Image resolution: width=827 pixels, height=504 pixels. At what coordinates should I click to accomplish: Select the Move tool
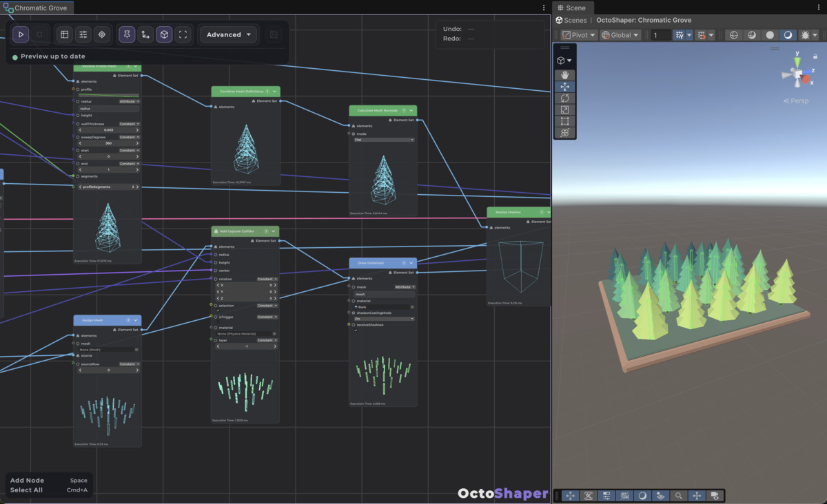(565, 87)
